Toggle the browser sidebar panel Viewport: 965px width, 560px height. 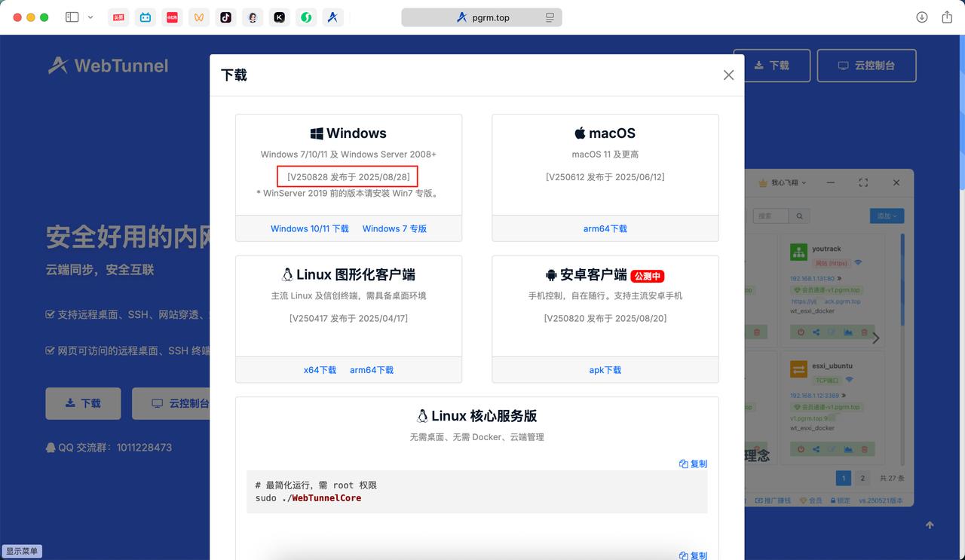click(x=72, y=17)
